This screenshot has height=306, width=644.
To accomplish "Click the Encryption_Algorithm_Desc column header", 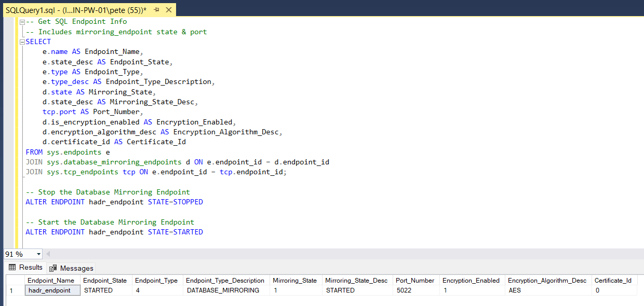I will click(x=548, y=280).
